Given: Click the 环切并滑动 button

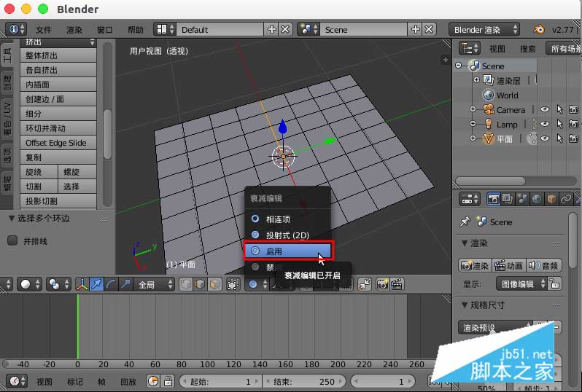Looking at the screenshot, I should pos(58,128).
